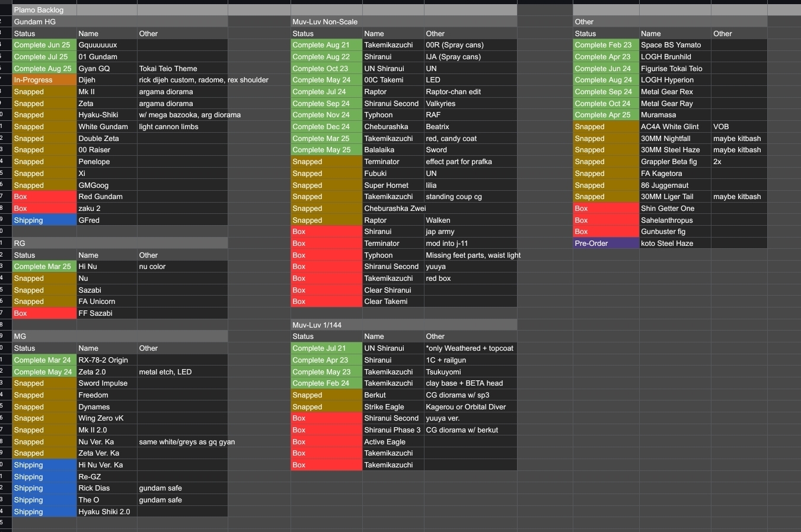Click the Muv-Luv Non-Scale section header
801x532 pixels.
pos(404,22)
